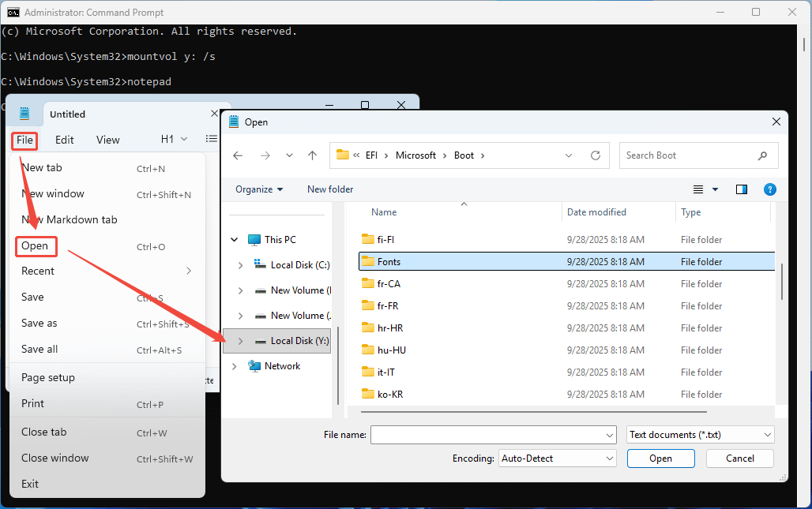Toggle the preview pane icon
Image resolution: width=812 pixels, height=509 pixels.
741,189
